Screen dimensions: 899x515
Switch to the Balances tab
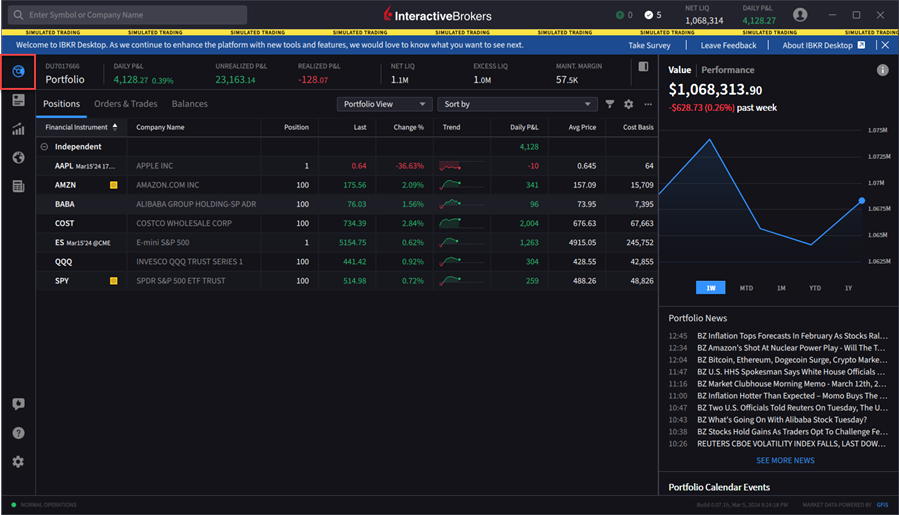pyautogui.click(x=189, y=104)
